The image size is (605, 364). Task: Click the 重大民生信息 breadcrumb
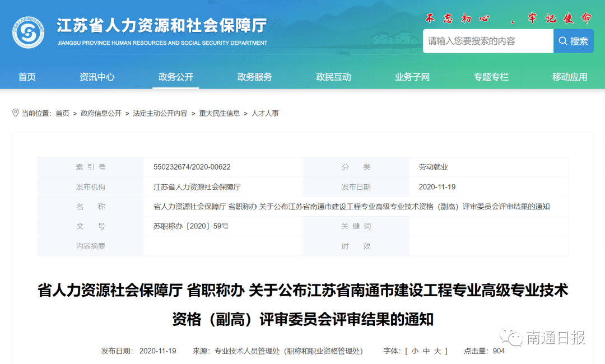click(220, 113)
